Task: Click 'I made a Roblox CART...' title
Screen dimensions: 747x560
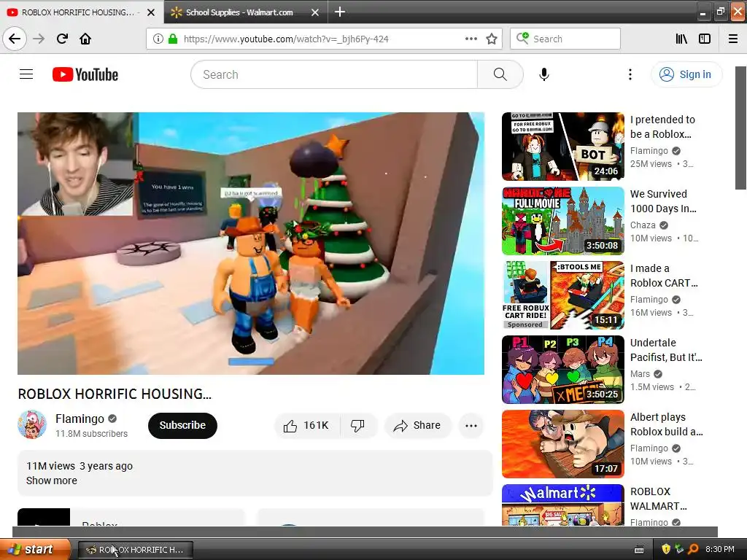Action: (x=664, y=276)
